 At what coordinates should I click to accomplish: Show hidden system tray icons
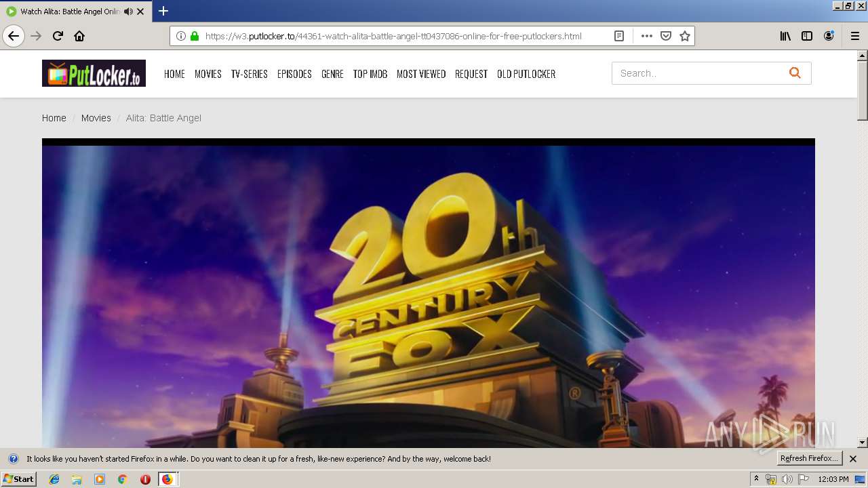[756, 479]
